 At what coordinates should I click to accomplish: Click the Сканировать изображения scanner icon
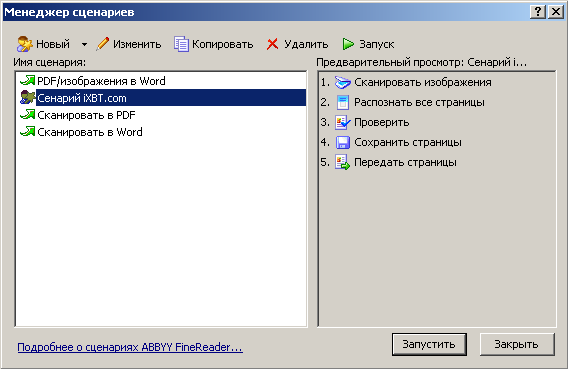[342, 82]
